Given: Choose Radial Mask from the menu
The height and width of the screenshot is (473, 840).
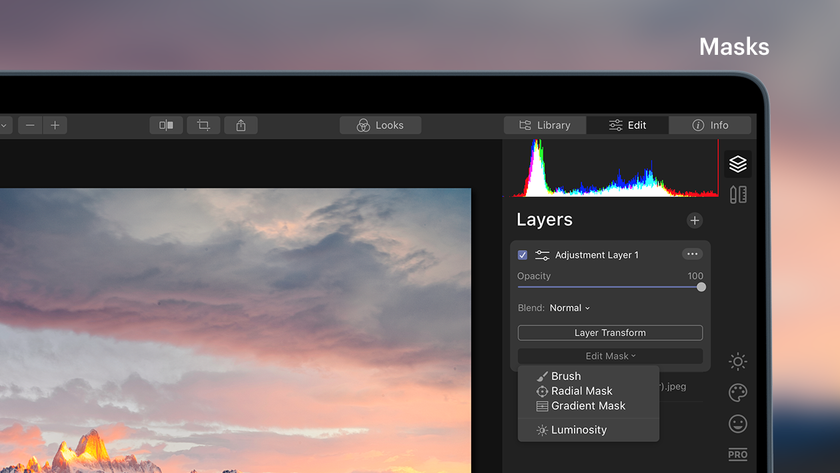Looking at the screenshot, I should point(588,391).
